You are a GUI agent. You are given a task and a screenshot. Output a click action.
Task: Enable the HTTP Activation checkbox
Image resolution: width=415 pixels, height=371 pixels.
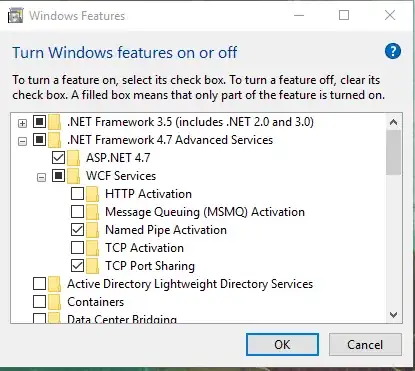pyautogui.click(x=77, y=194)
